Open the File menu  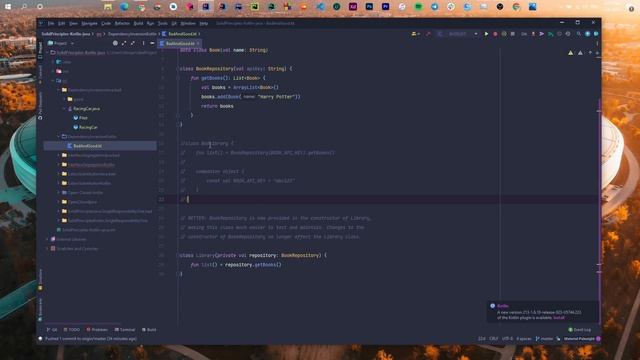coord(51,24)
